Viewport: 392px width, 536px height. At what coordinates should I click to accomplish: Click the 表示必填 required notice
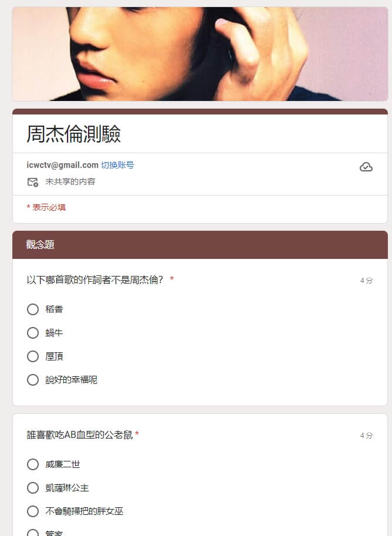click(x=46, y=207)
